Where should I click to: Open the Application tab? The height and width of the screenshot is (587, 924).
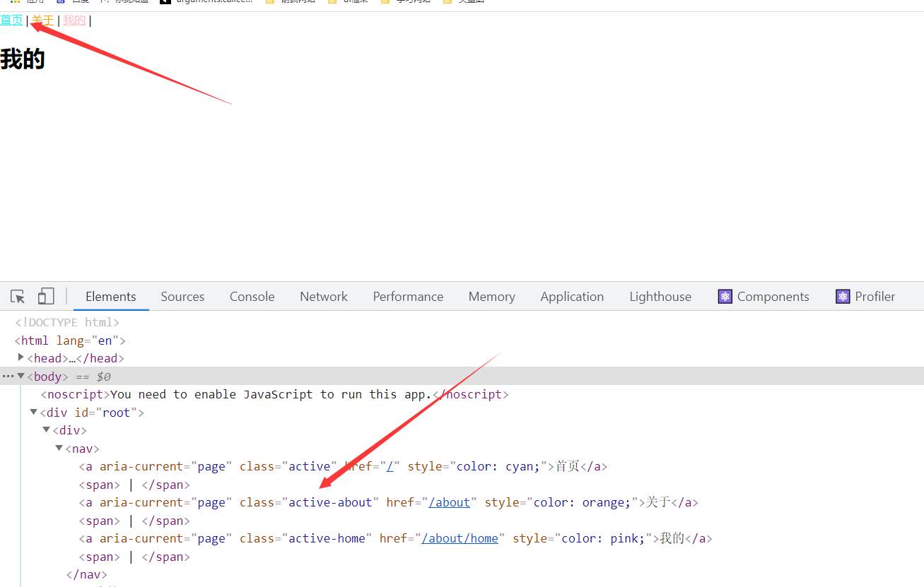click(572, 297)
